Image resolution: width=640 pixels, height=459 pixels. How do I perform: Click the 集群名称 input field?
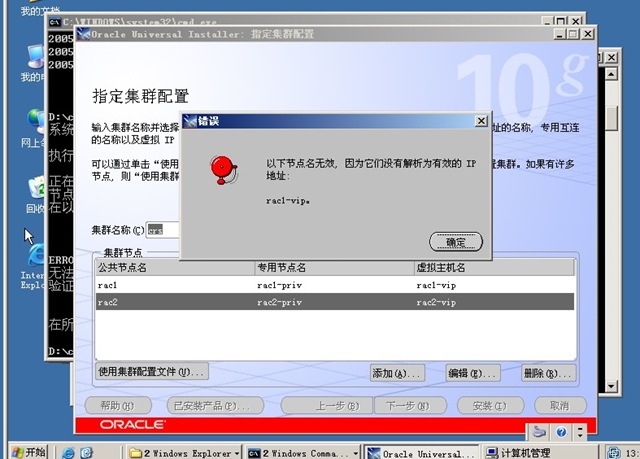(x=162, y=230)
